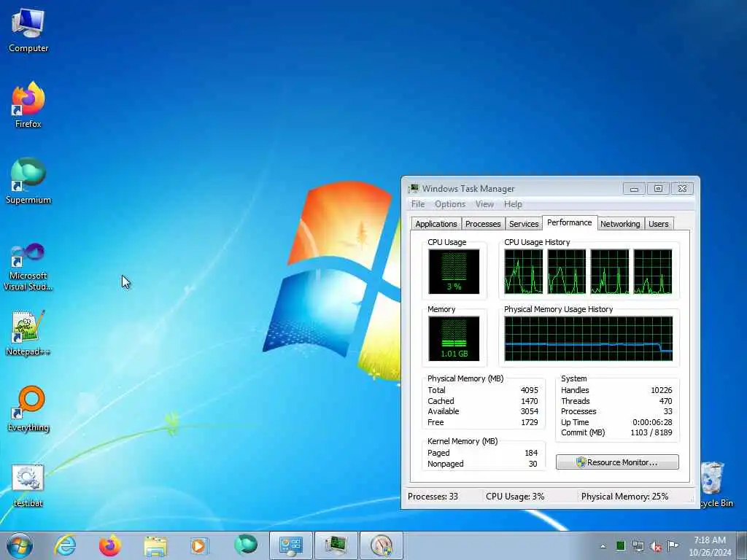Select the Supermium desktop shortcut
Screen dimensions: 747x560
tap(28, 181)
